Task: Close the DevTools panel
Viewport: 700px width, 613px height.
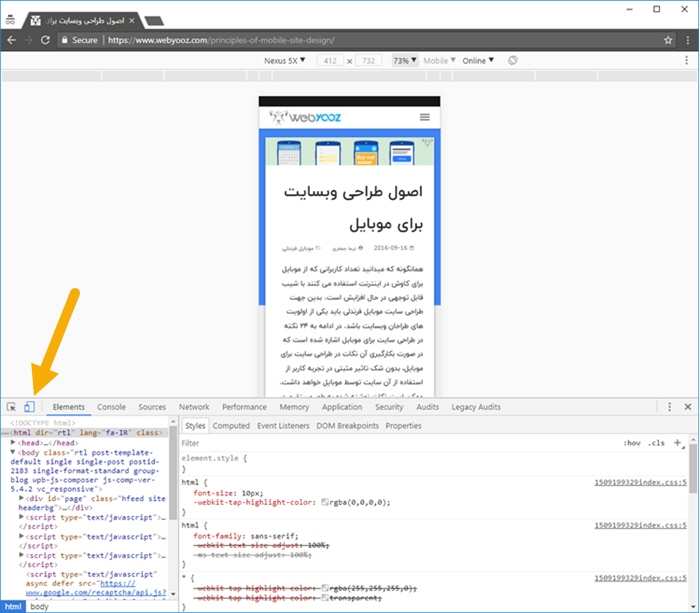Action: 688,407
